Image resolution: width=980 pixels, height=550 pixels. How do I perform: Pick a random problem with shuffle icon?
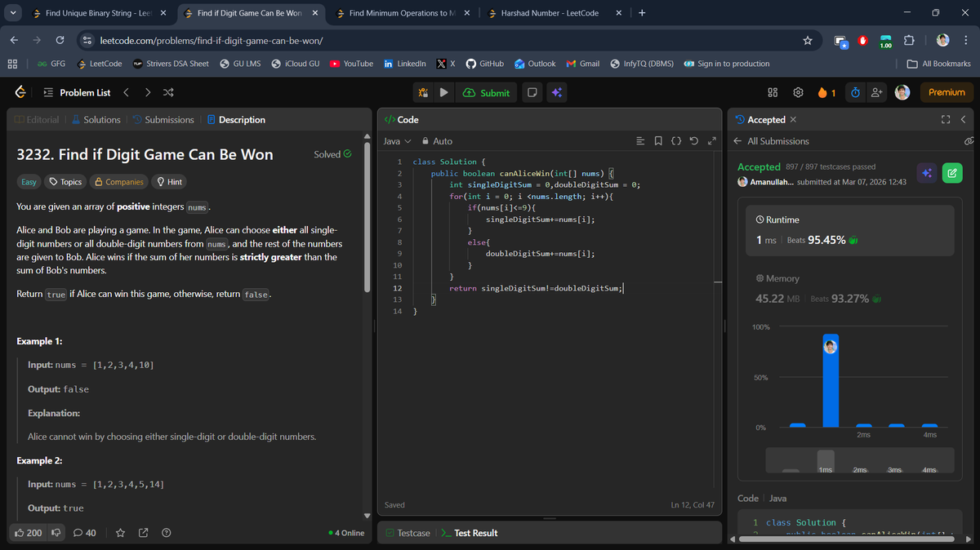[x=168, y=92]
